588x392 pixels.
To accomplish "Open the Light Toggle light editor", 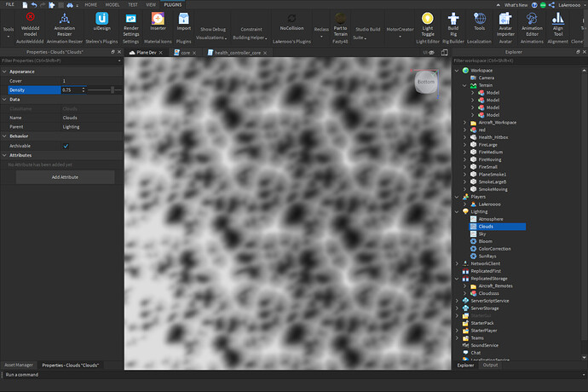I will pos(428,19).
